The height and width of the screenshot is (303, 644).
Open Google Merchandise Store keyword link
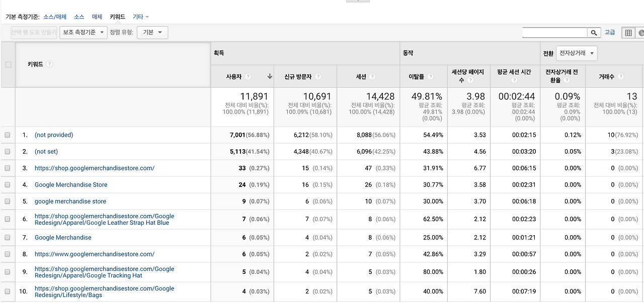tap(71, 184)
